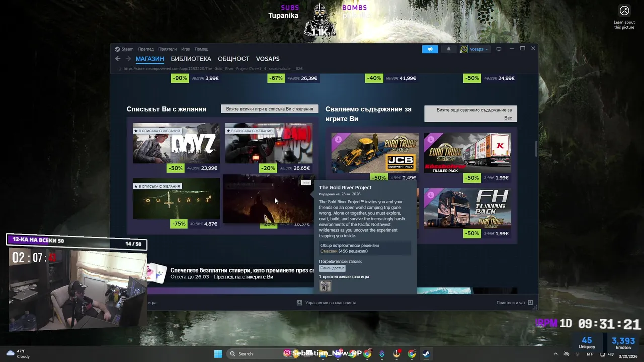This screenshot has width=644, height=362.
Task: Click the FH Tuning Pack -50% 1,99€ price
Action: (x=487, y=233)
